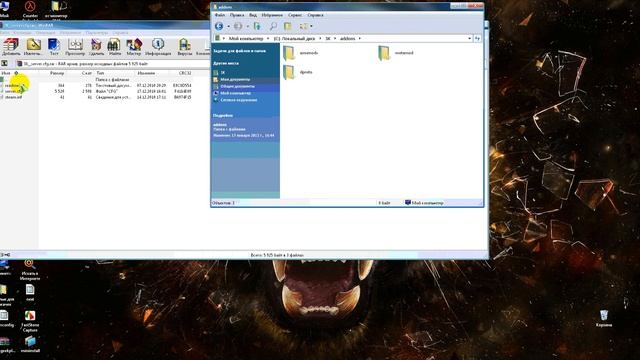Click WinRAR's up-one-level icon left of the archive path
The image size is (640, 360).
click(x=4, y=64)
